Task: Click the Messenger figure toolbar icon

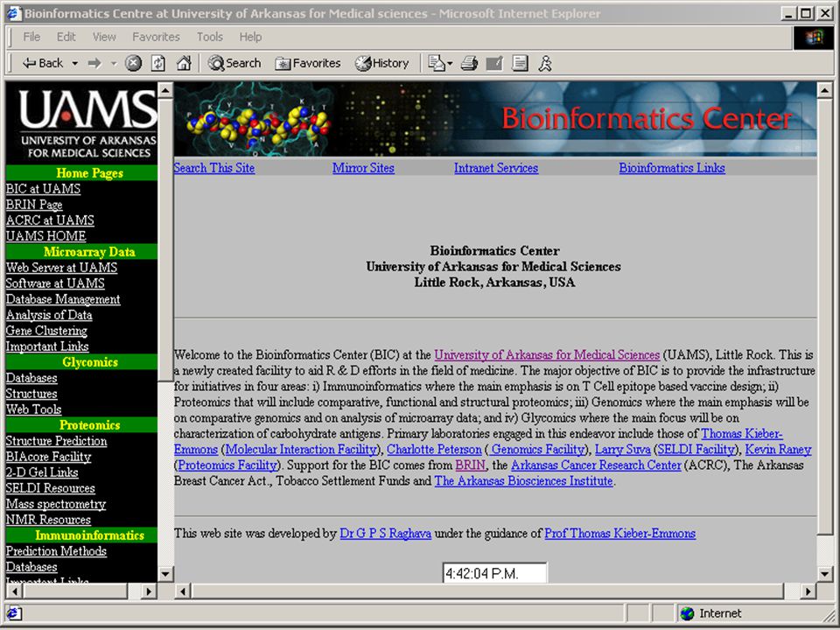Action: pyautogui.click(x=545, y=63)
